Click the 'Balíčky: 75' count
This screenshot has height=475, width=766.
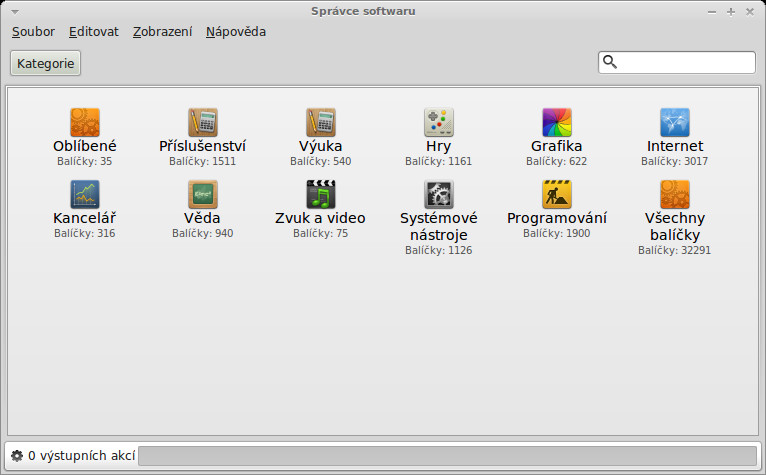point(320,233)
